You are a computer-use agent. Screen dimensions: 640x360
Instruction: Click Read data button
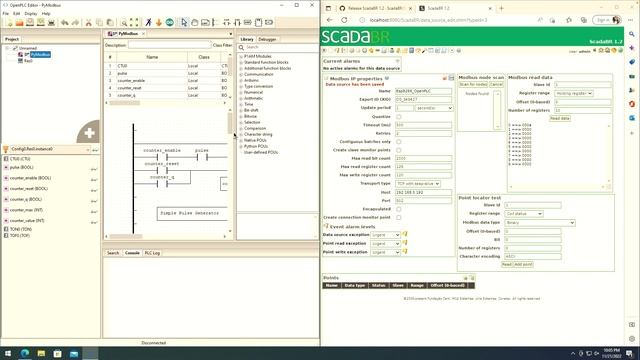[560, 118]
